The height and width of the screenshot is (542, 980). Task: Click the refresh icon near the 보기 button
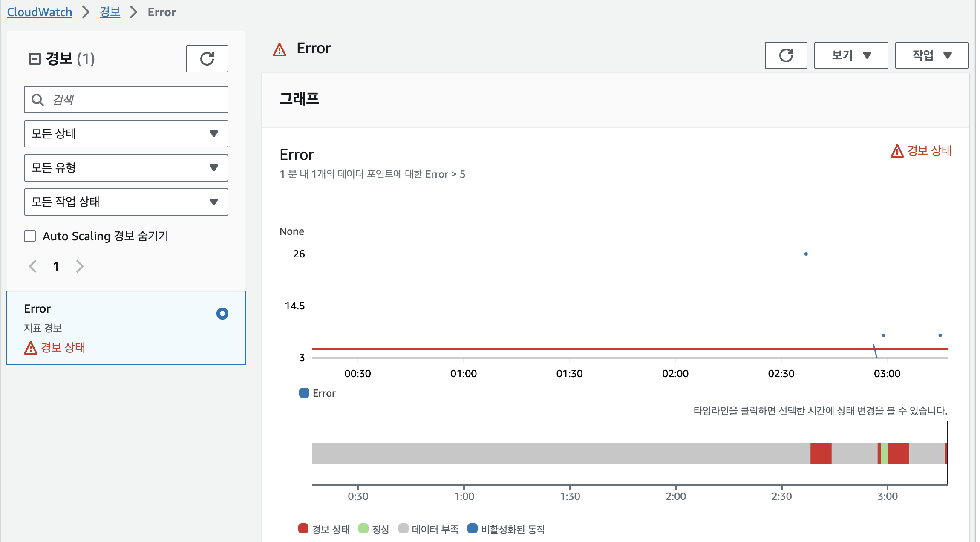click(786, 55)
